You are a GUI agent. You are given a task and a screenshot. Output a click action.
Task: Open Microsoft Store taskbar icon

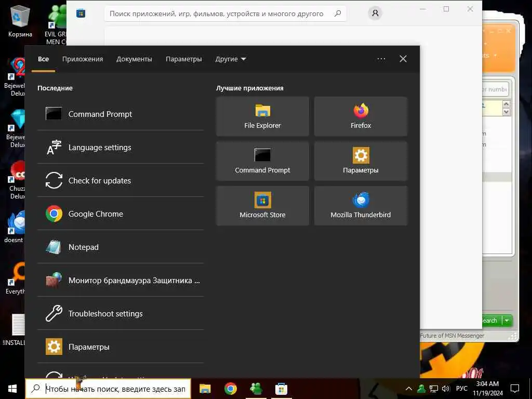pos(281,389)
